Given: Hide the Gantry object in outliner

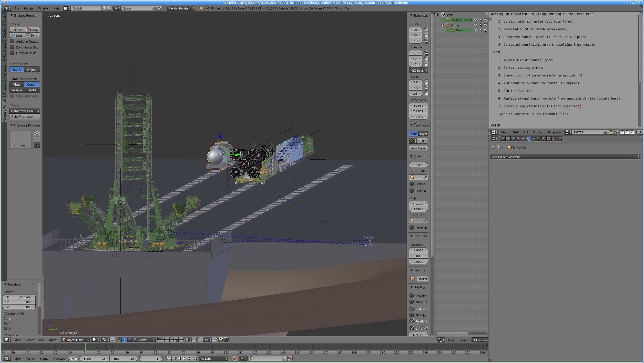Looking at the screenshot, I should (476, 25).
